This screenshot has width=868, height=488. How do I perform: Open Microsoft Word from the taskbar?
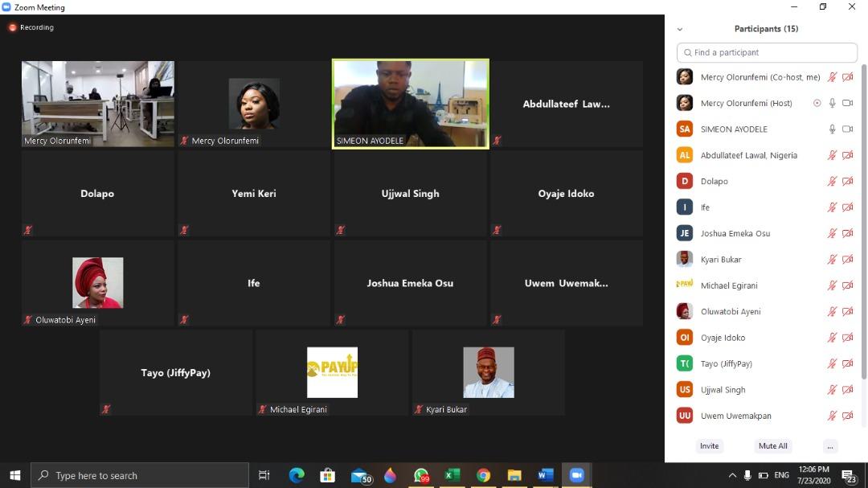(x=545, y=475)
